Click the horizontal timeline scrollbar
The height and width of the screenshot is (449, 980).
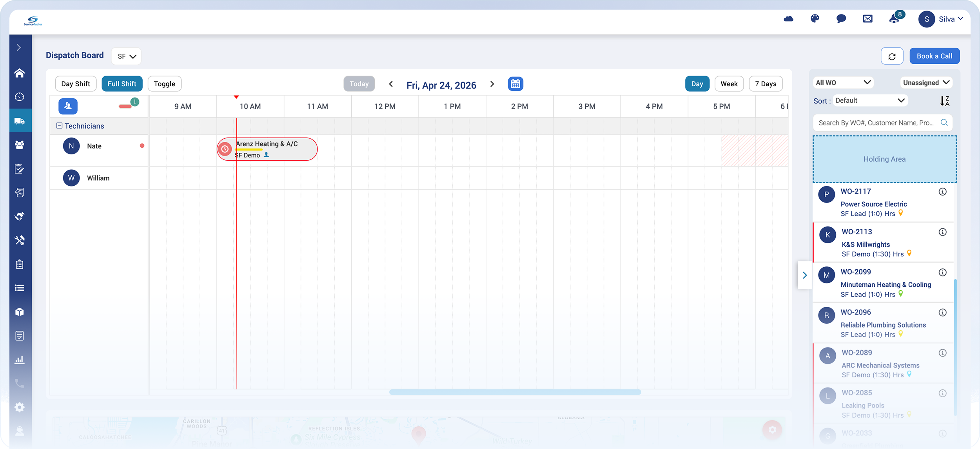click(515, 392)
